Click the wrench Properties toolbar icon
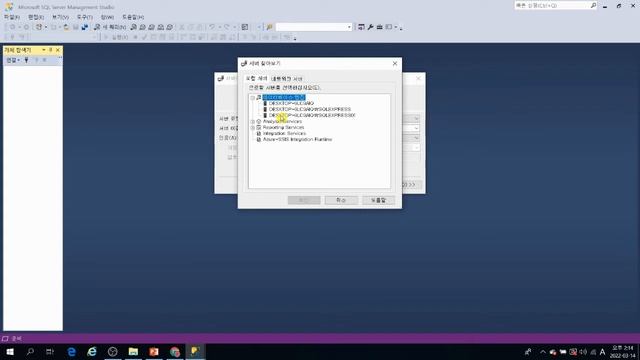 tap(371, 27)
